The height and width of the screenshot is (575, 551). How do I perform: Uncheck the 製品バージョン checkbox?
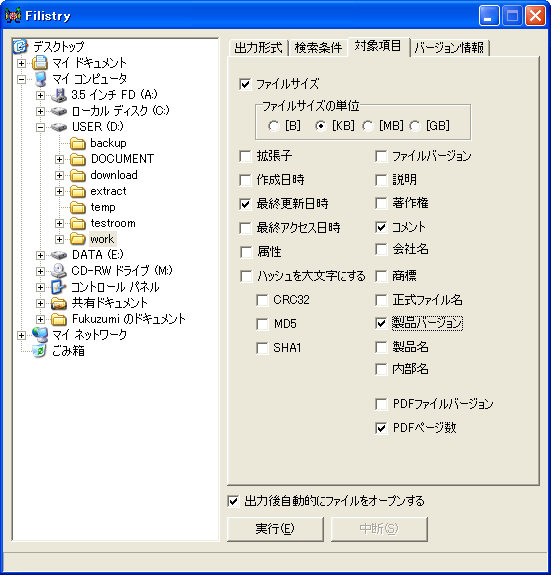(381, 323)
